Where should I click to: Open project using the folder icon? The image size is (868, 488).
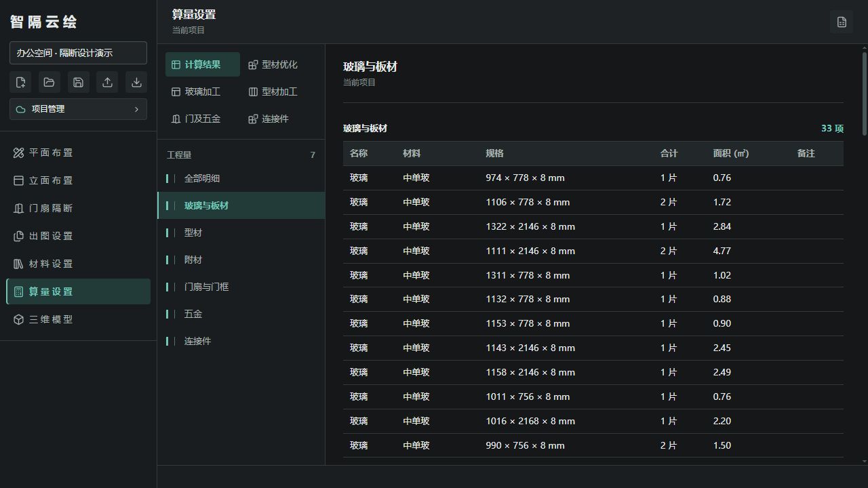50,82
